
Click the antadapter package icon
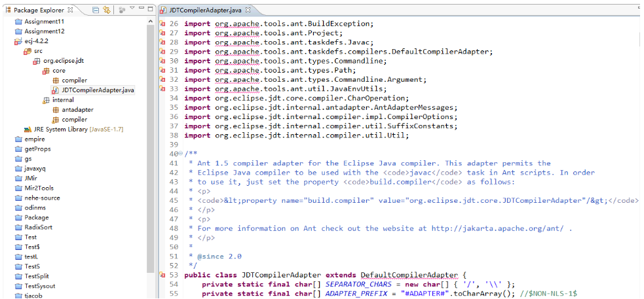(x=56, y=110)
